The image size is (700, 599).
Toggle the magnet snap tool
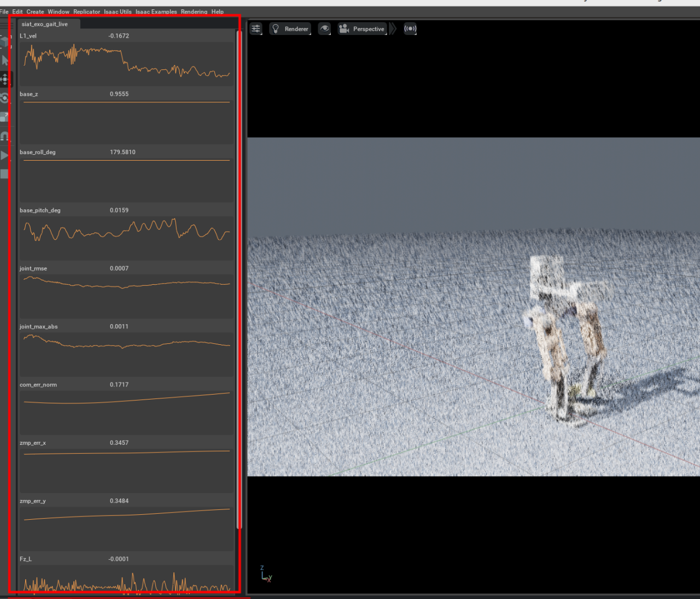[4, 136]
